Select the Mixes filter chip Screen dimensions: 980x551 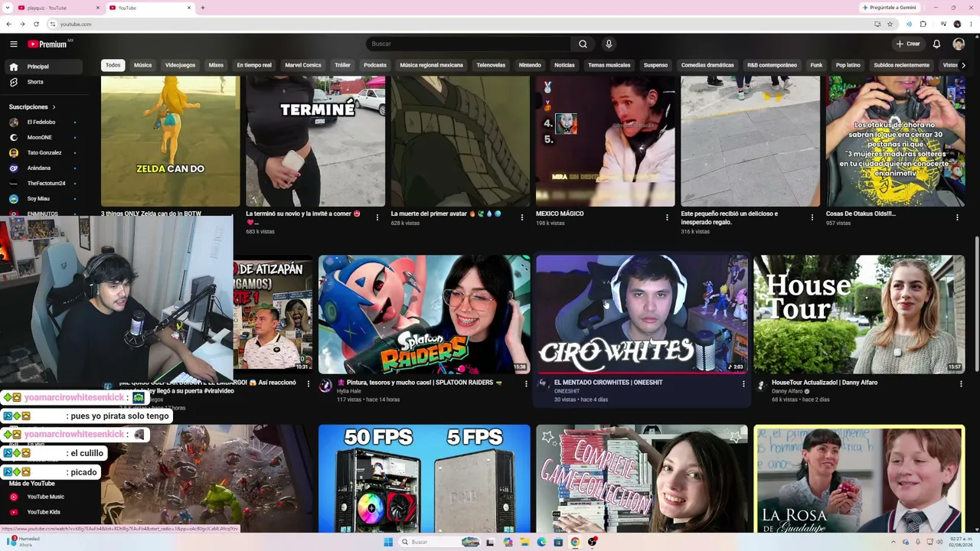[217, 65]
